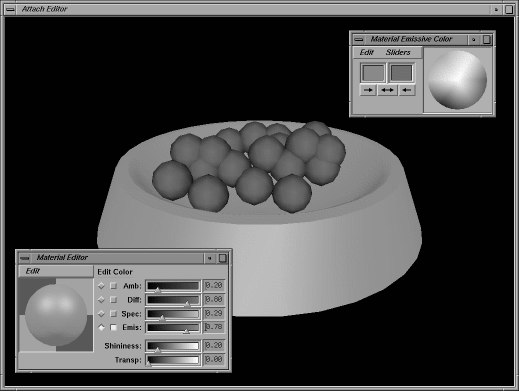Image resolution: width=519 pixels, height=391 pixels.
Task: Click the Diff slider track
Action: coord(173,300)
